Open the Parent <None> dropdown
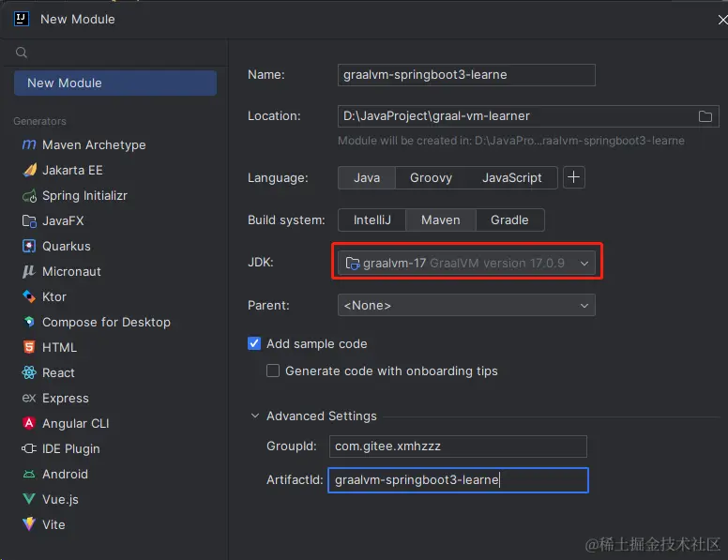 coord(466,305)
